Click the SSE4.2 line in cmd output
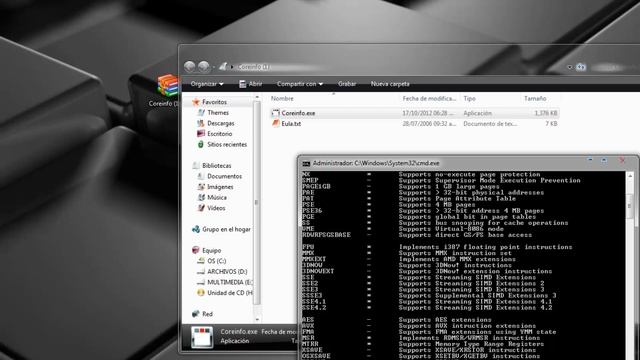Screen dimensions: 640x360 click(427, 308)
